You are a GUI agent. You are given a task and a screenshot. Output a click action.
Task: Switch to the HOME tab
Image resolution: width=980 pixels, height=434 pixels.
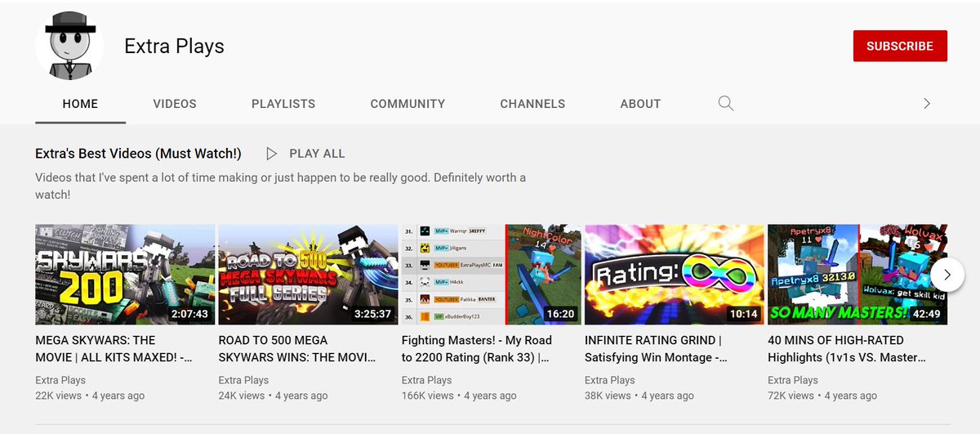pyautogui.click(x=80, y=104)
